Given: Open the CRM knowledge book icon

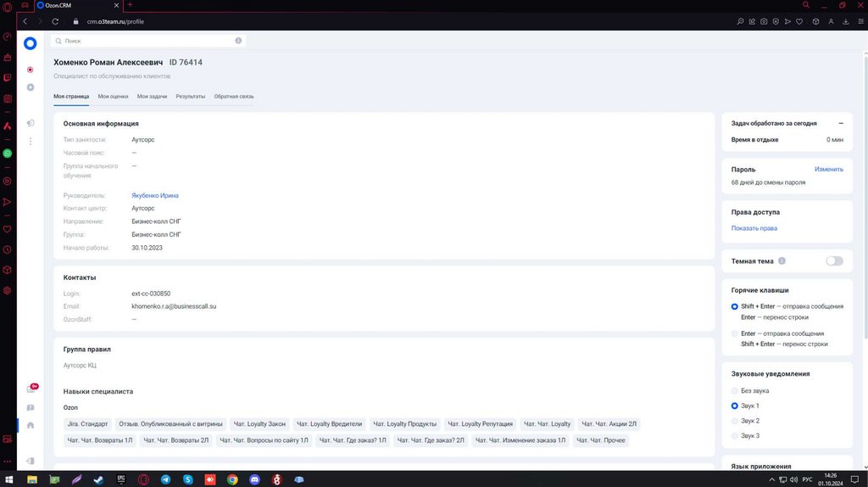Looking at the screenshot, I should pos(31,408).
